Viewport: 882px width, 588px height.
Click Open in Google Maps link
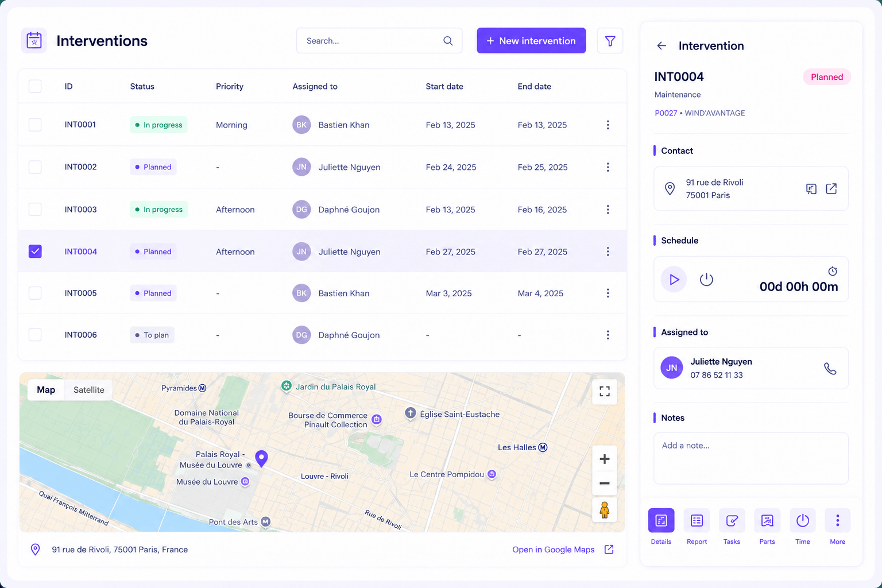tap(554, 550)
